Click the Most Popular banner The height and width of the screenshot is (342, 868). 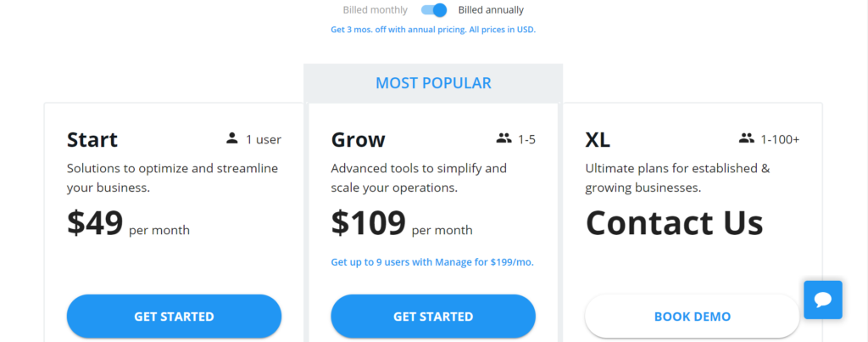tap(433, 83)
